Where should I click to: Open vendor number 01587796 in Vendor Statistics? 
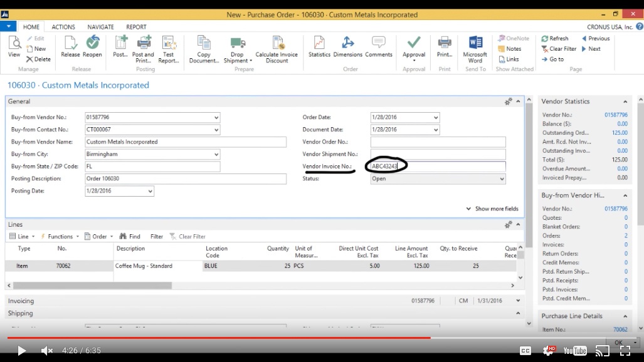616,115
